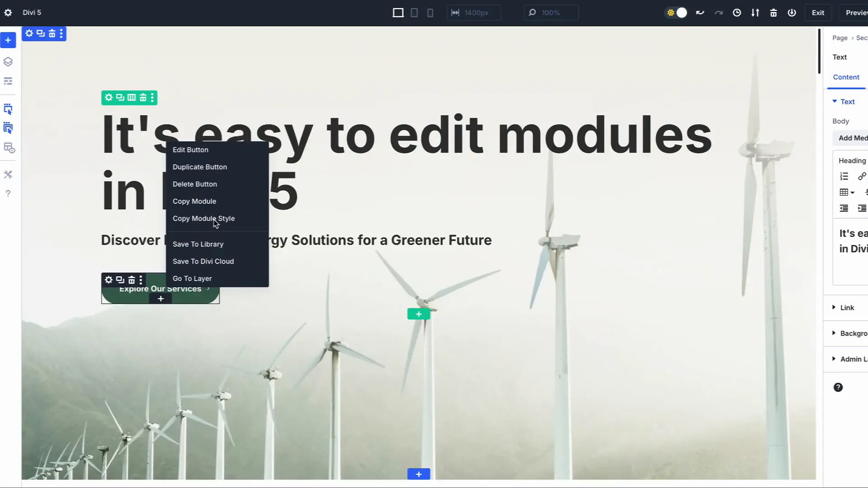This screenshot has width=868, height=488.
Task: Toggle the light/dark mode switch in toolbar
Action: coord(676,13)
